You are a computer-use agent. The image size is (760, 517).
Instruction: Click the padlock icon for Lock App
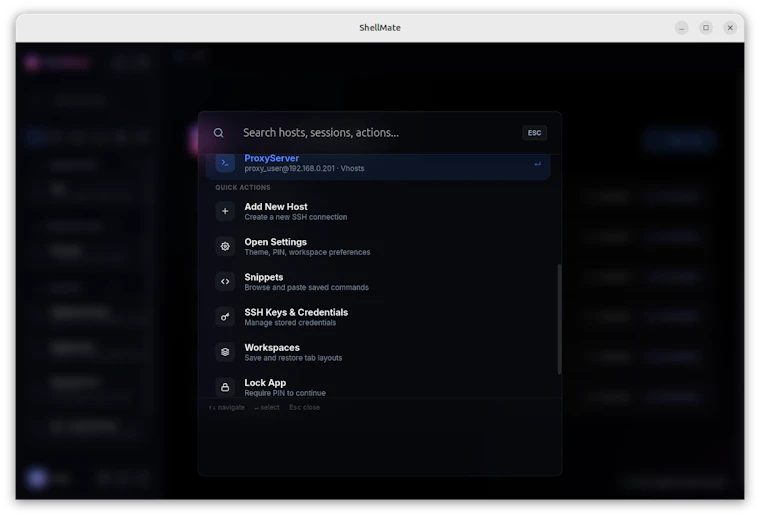pyautogui.click(x=225, y=387)
